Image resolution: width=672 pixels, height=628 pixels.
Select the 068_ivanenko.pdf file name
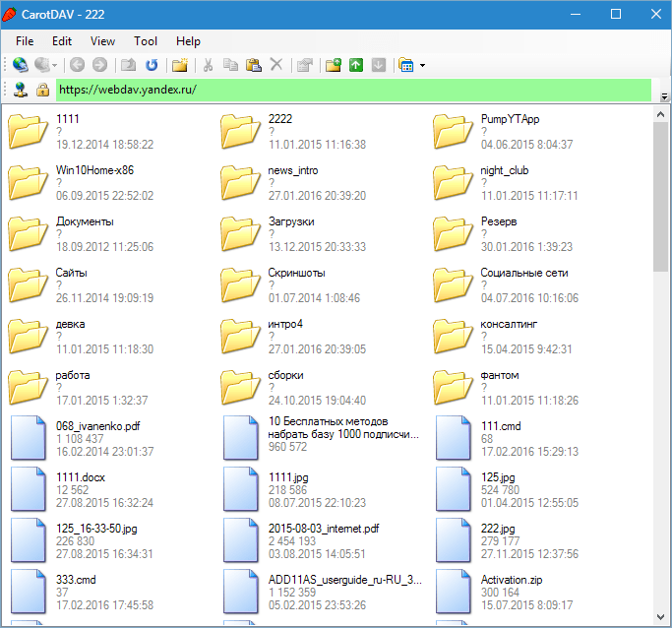click(98, 426)
